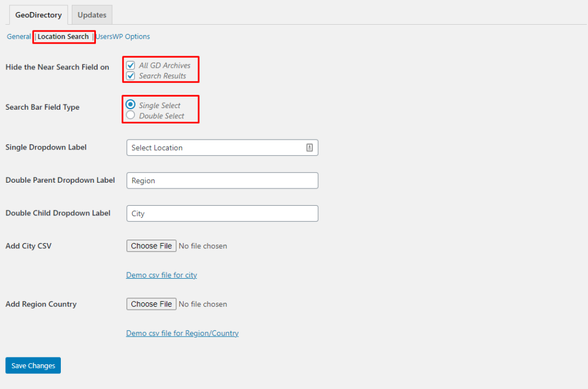The width and height of the screenshot is (588, 389).
Task: Choose a file for Add Region Country
Action: (151, 304)
